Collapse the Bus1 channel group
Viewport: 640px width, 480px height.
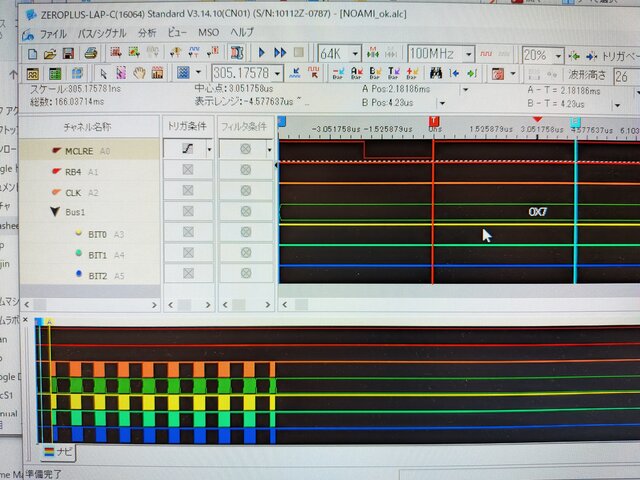(55, 213)
